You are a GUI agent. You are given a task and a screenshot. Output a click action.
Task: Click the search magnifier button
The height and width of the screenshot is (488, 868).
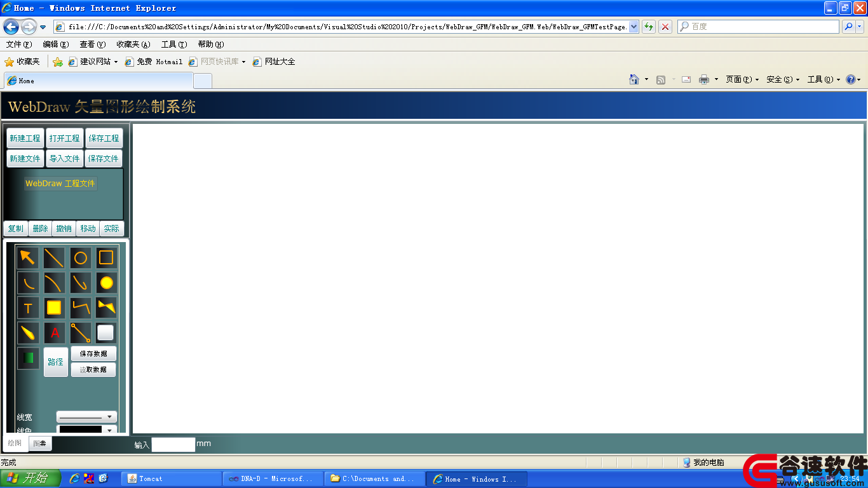point(848,27)
